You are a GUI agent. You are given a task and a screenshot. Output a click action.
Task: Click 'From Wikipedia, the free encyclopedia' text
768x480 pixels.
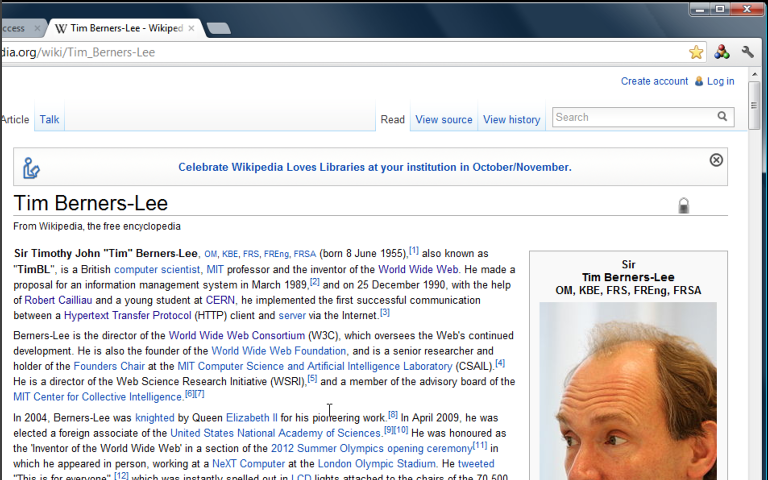97,226
